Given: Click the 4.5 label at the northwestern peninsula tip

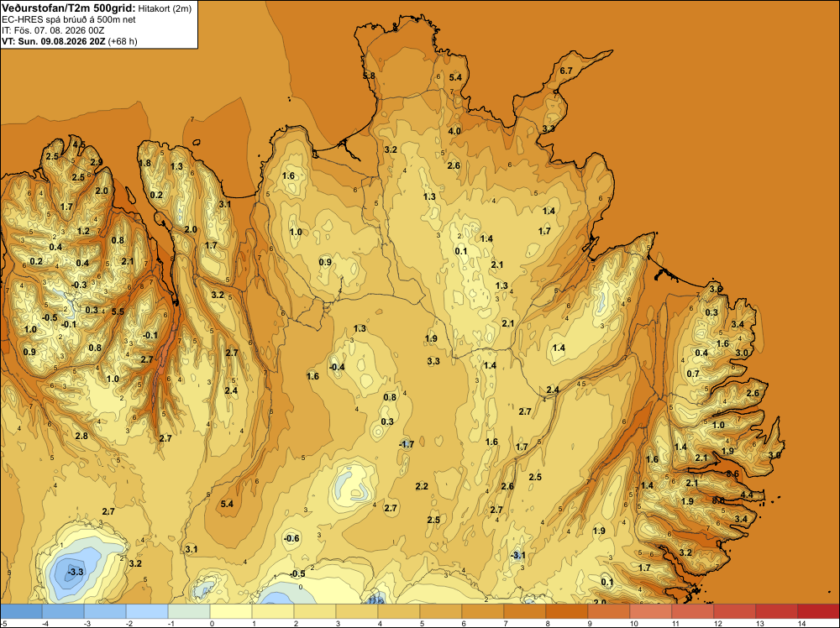Looking at the screenshot, I should (x=79, y=144).
